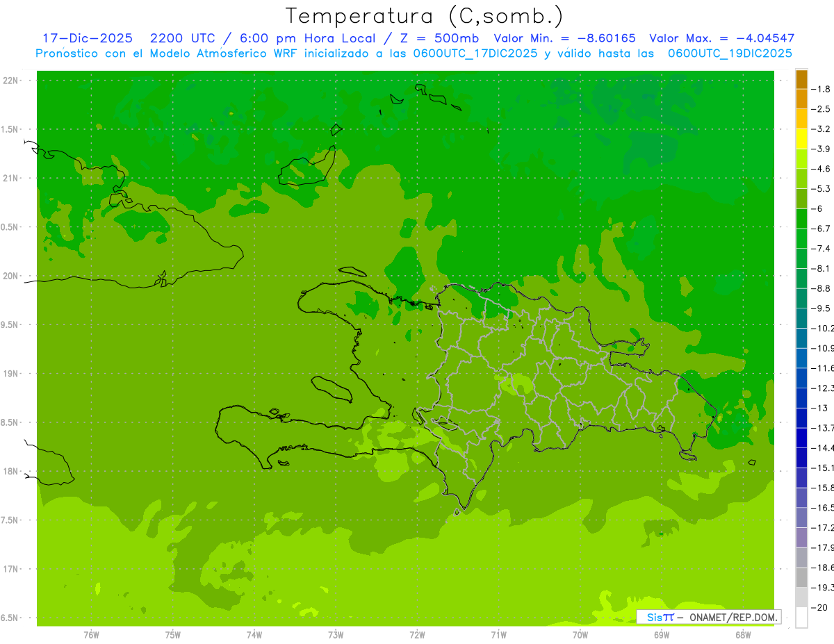Click the "68W" longitude axis label
The image size is (834, 644).
tap(742, 634)
